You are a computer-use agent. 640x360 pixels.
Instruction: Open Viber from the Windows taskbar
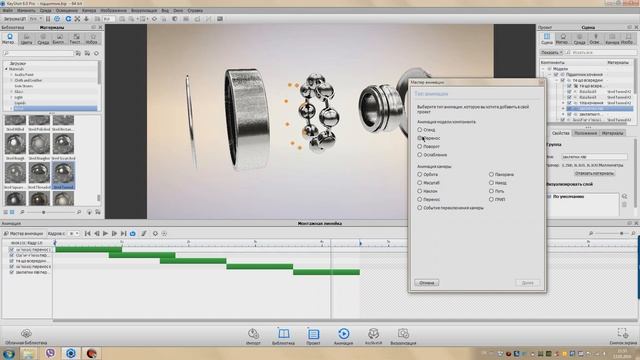[50, 353]
